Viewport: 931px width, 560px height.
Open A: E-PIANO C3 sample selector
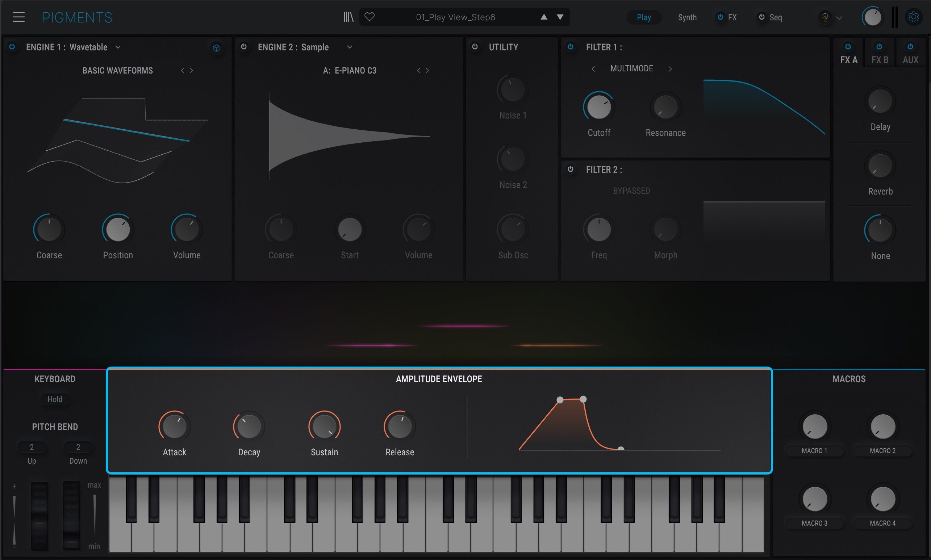(350, 71)
